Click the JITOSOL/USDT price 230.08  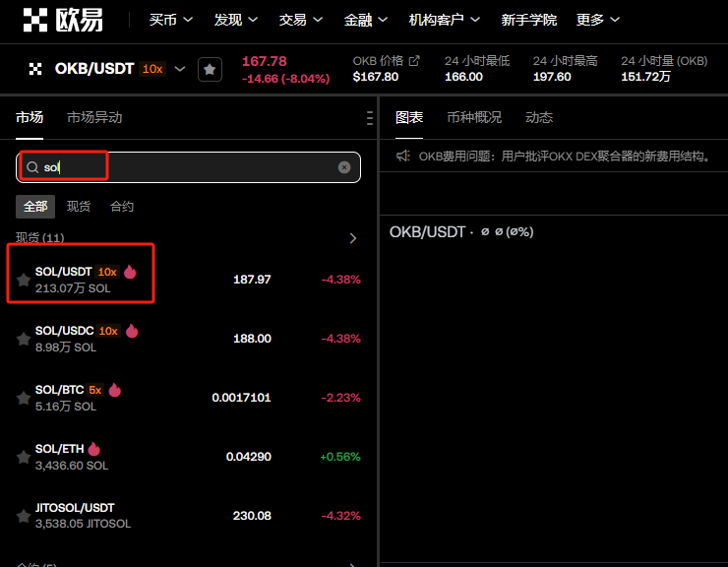tap(252, 516)
